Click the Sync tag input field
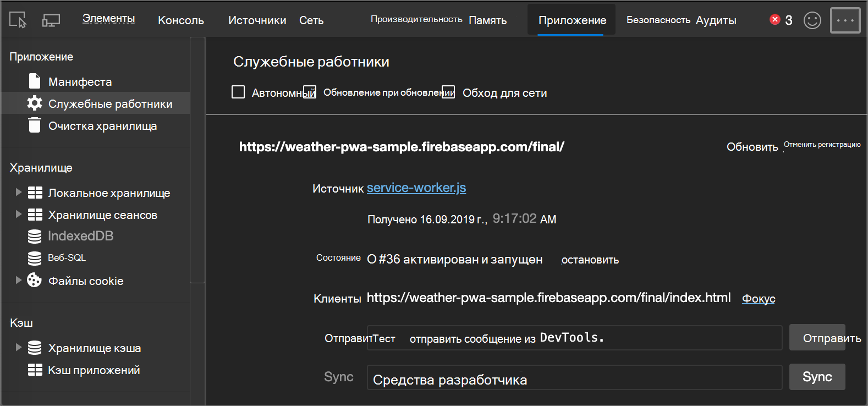The height and width of the screenshot is (406, 868). pos(574,377)
